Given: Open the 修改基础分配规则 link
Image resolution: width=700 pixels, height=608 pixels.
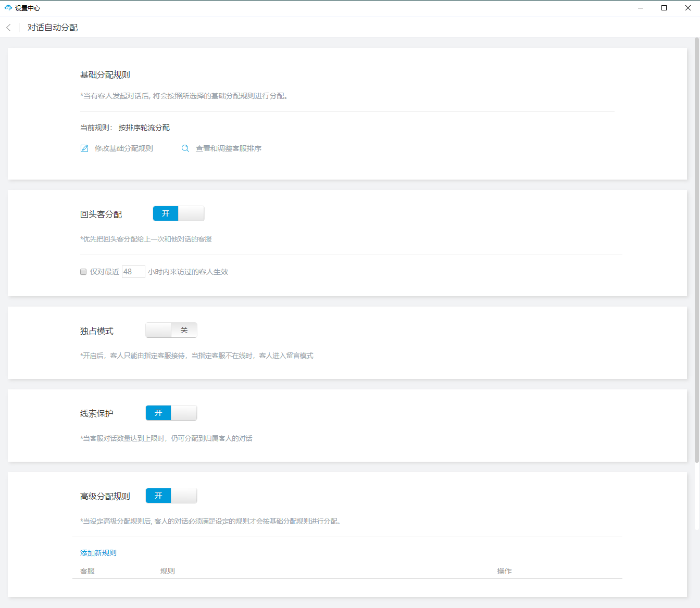Looking at the screenshot, I should [124, 148].
